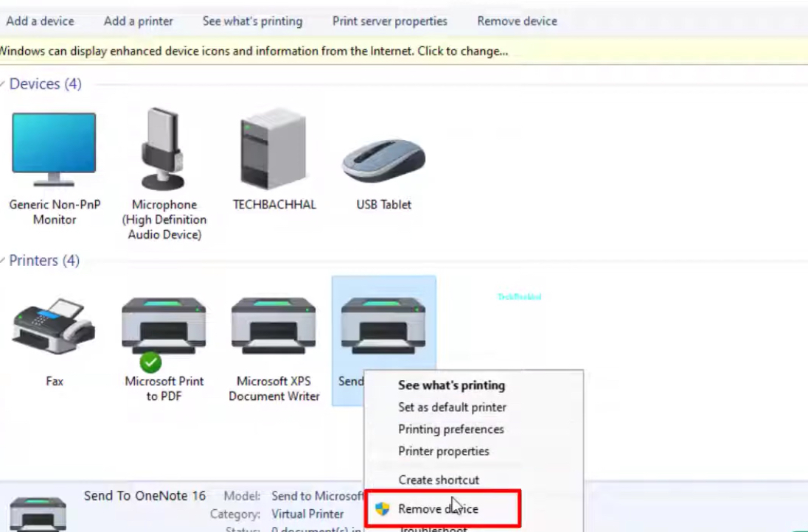
Task: Click Send To OneNote 16 in details pane
Action: coord(144,496)
